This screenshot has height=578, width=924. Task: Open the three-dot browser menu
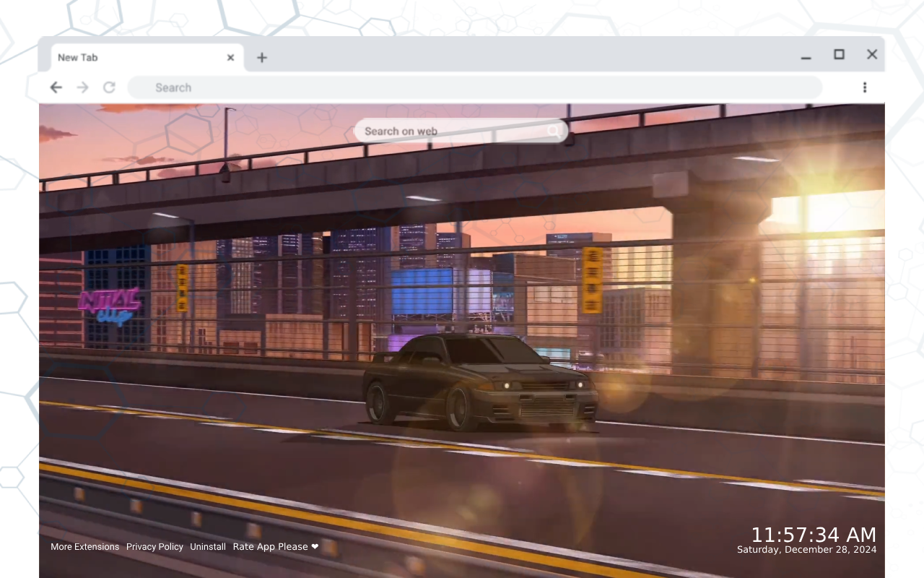[x=865, y=87]
